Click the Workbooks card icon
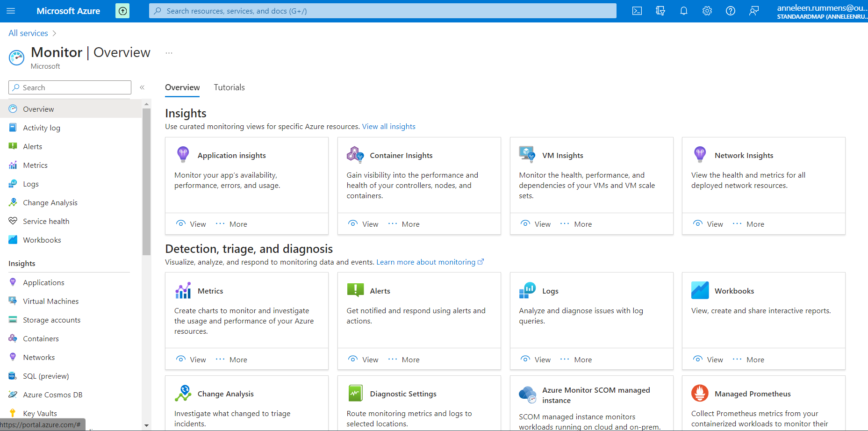The height and width of the screenshot is (431, 868). pos(700,290)
